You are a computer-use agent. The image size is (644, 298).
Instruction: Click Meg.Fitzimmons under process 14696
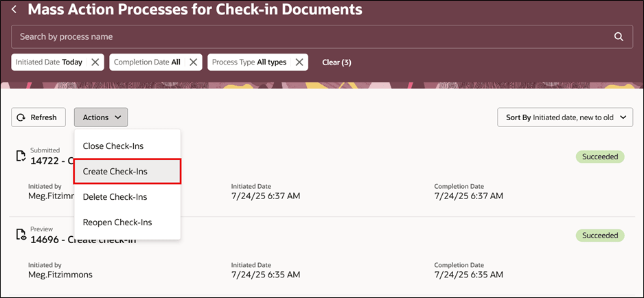[x=60, y=275]
